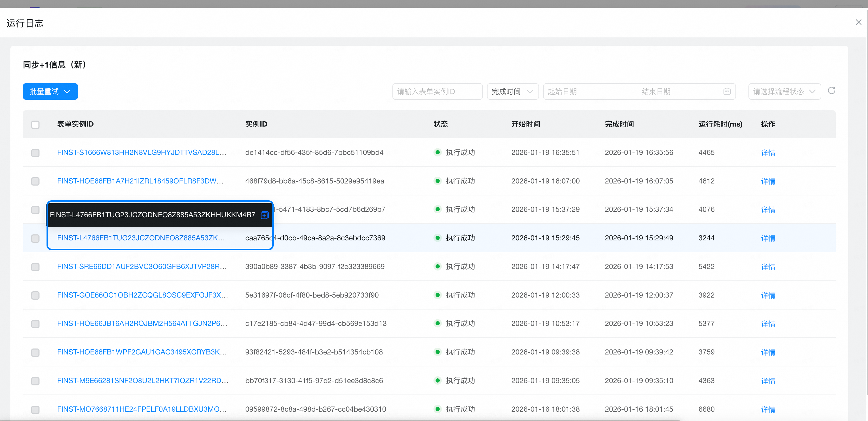Check the row starting FINST-S1666W813HH
868x421 pixels.
coord(35,153)
